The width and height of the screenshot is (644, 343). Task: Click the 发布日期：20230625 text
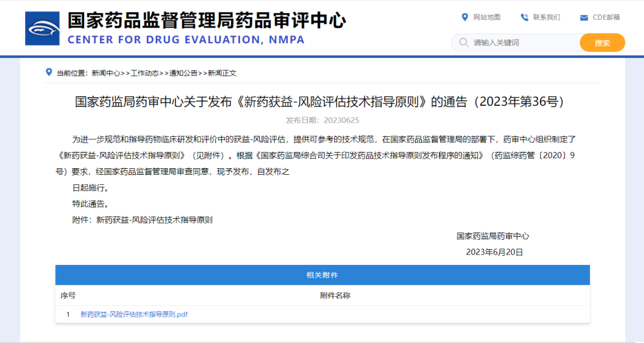322,120
